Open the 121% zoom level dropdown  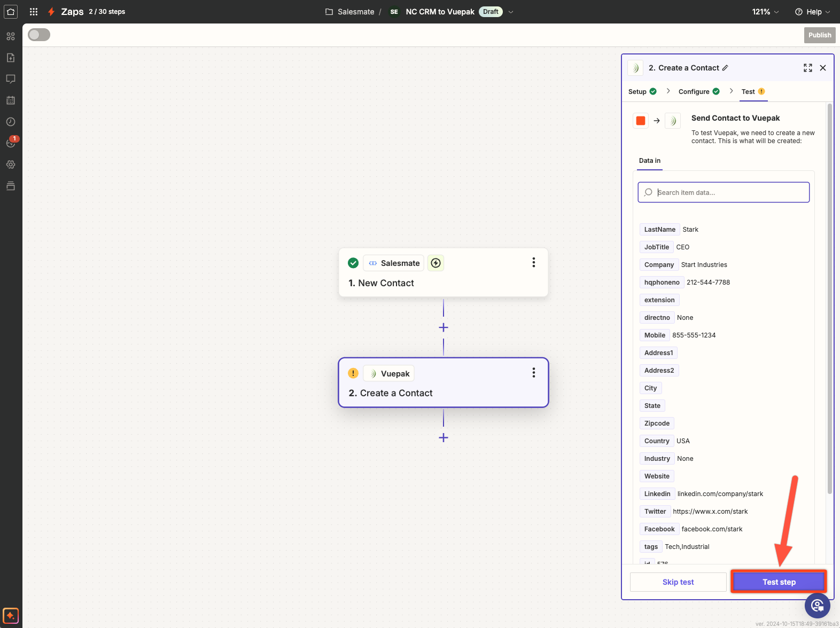pyautogui.click(x=765, y=12)
